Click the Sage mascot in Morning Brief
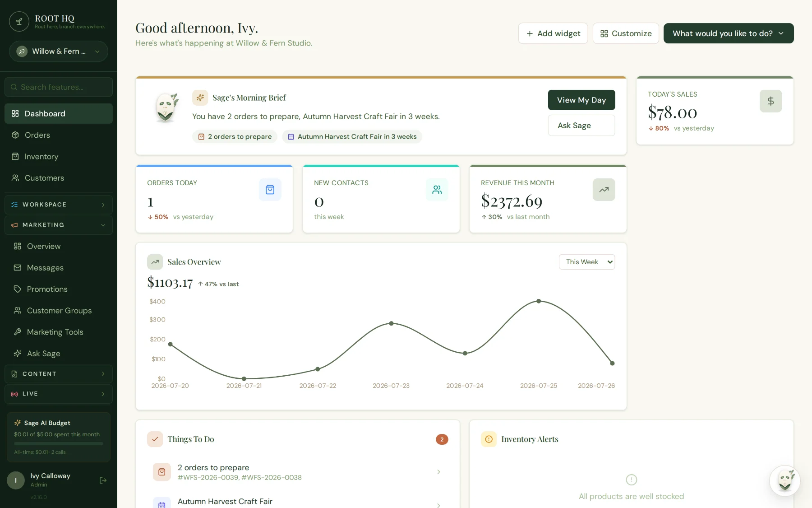Image resolution: width=812 pixels, height=508 pixels. click(166, 108)
